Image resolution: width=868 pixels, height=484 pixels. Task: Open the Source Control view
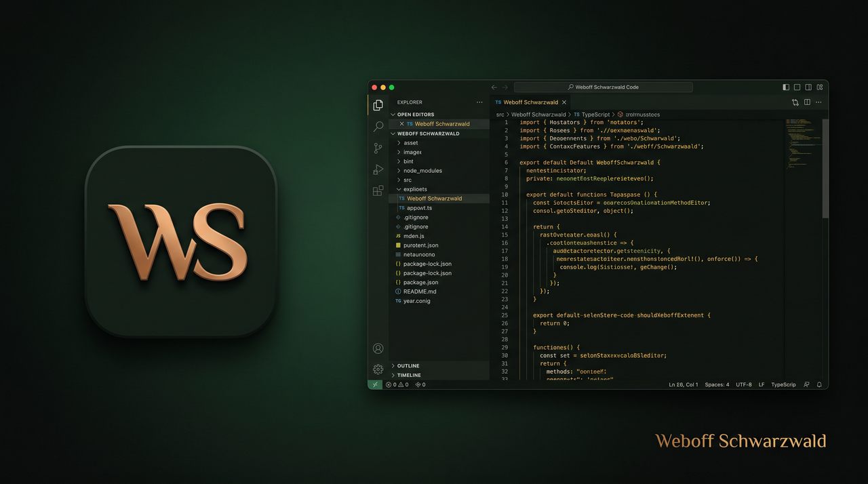pyautogui.click(x=378, y=148)
